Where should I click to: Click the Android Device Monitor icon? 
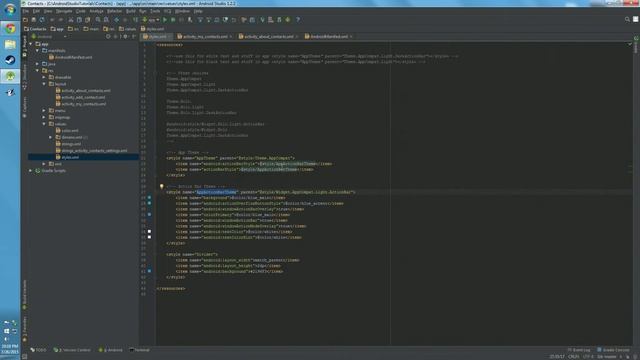click(x=288, y=20)
